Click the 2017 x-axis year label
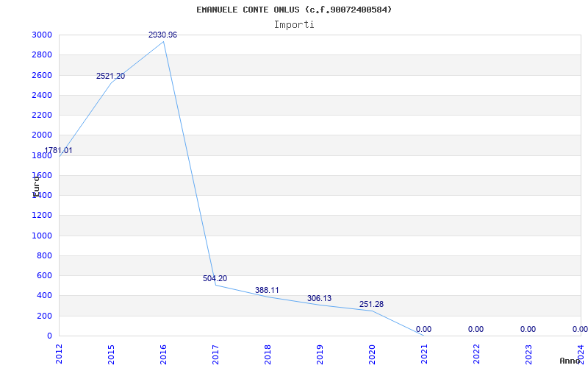Screen dimensions: 588x368 [x=215, y=354]
